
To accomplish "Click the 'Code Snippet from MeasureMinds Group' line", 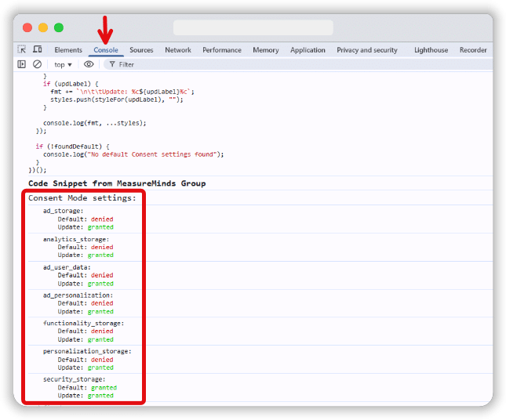I will point(117,183).
